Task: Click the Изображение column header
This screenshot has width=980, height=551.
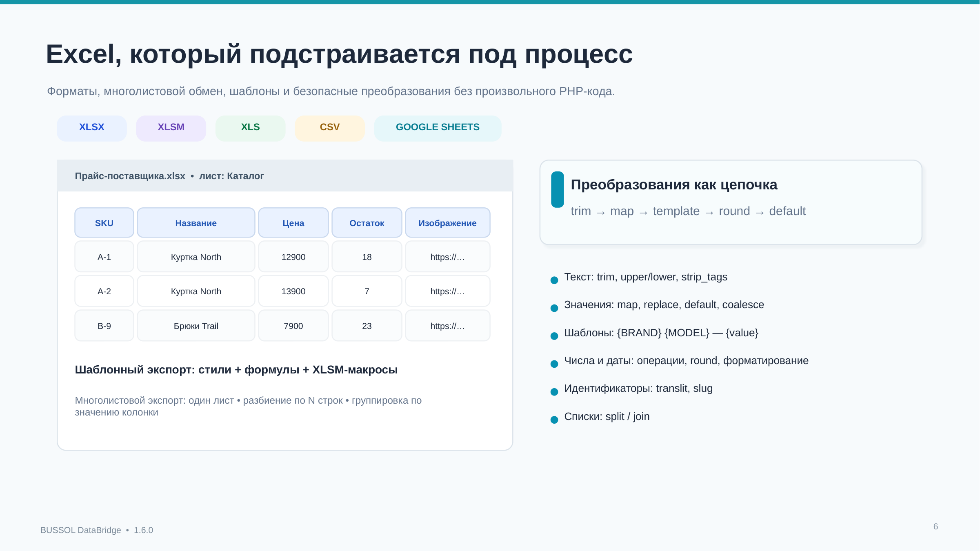Action: tap(448, 223)
